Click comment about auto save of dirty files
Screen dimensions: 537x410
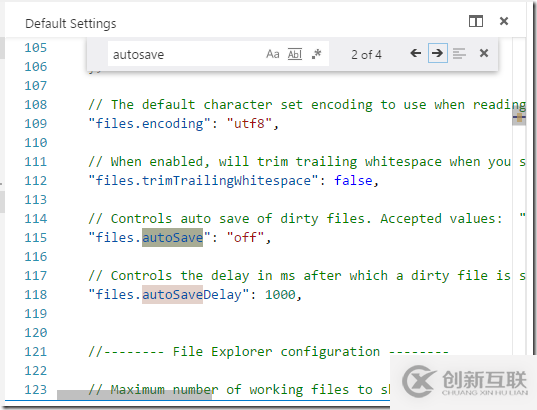click(x=307, y=219)
